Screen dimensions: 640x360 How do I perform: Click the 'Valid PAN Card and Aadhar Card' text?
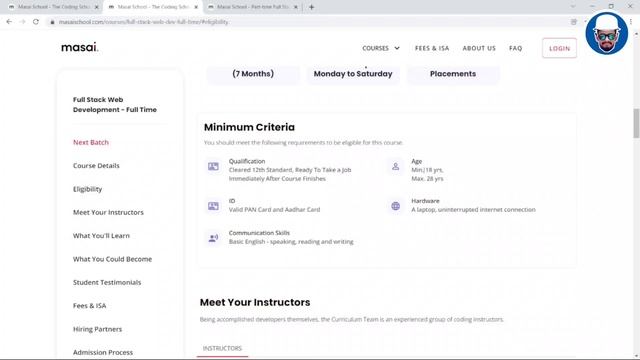pyautogui.click(x=274, y=209)
